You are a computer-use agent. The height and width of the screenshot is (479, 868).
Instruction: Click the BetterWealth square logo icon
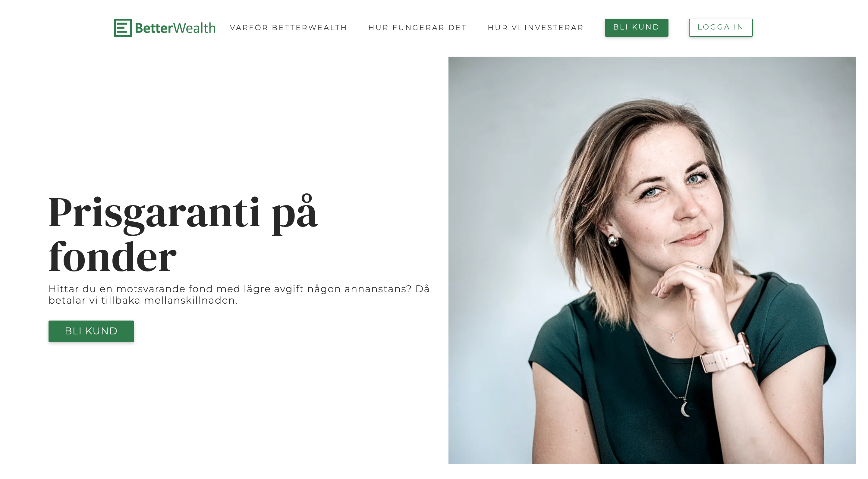coord(123,28)
